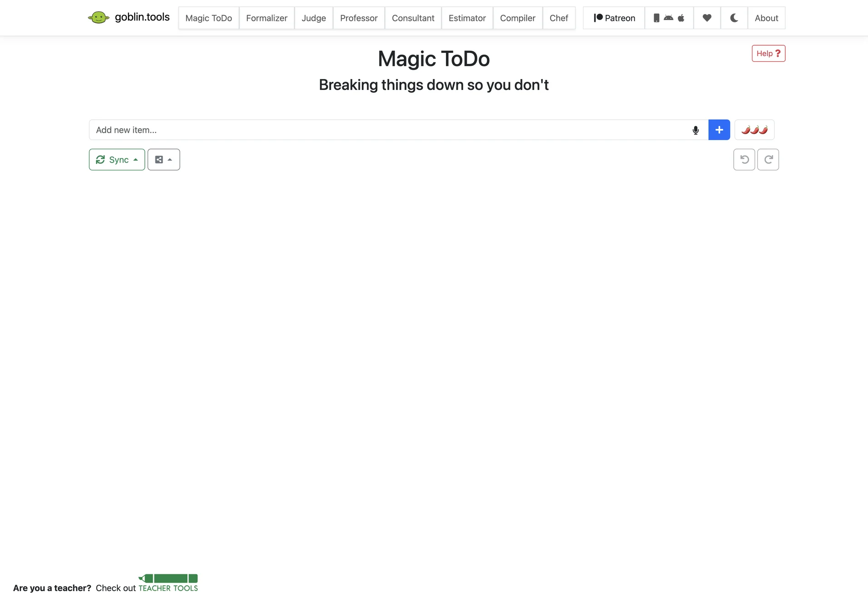Undo the last action
The height and width of the screenshot is (603, 868).
[x=744, y=160]
